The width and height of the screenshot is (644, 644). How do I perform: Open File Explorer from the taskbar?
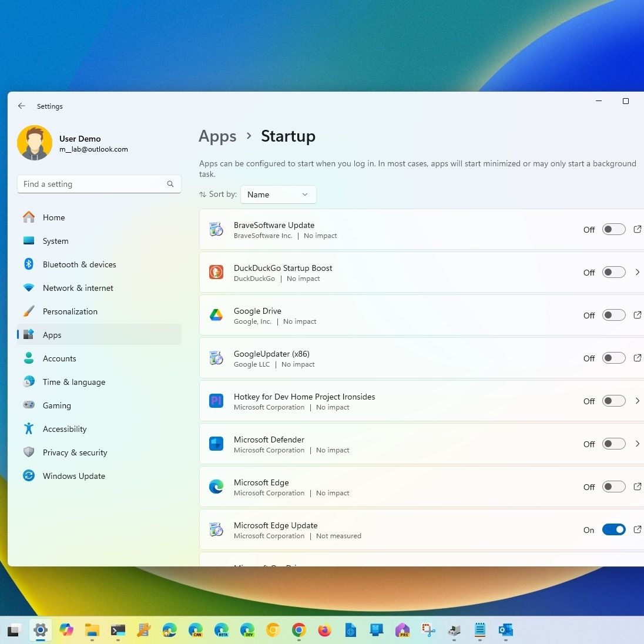click(x=92, y=630)
